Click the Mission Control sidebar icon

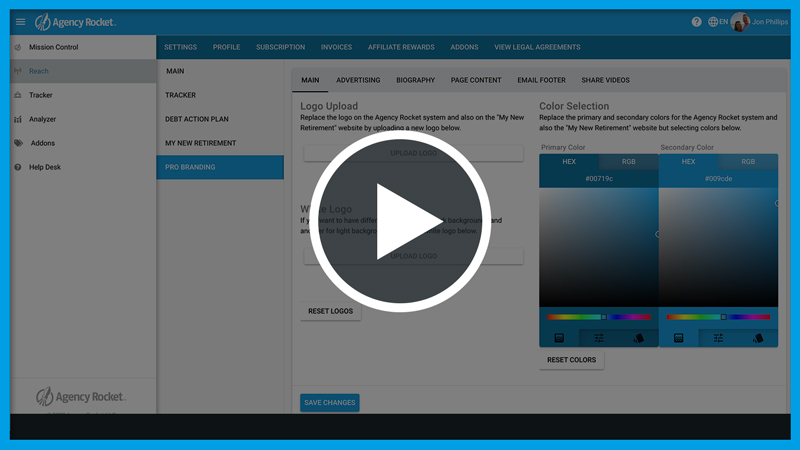[x=18, y=47]
